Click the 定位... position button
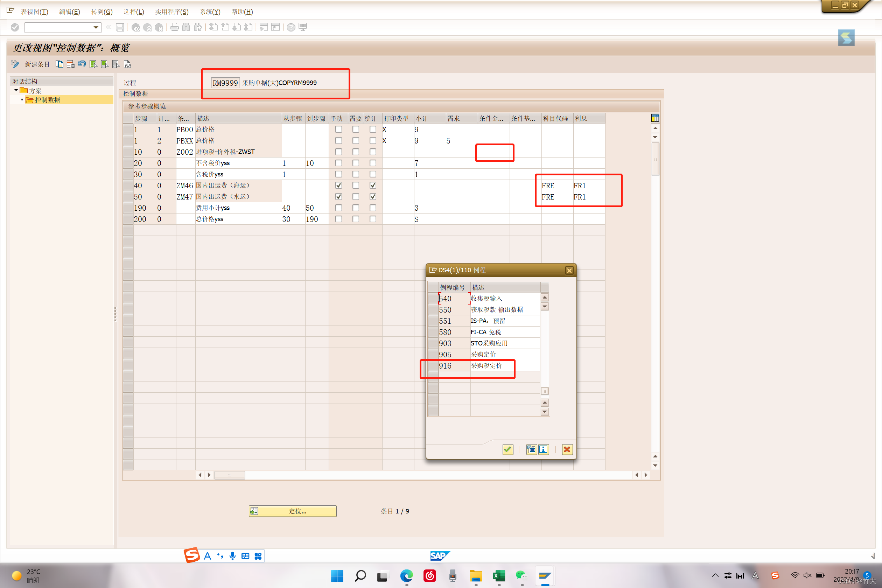 tap(293, 511)
